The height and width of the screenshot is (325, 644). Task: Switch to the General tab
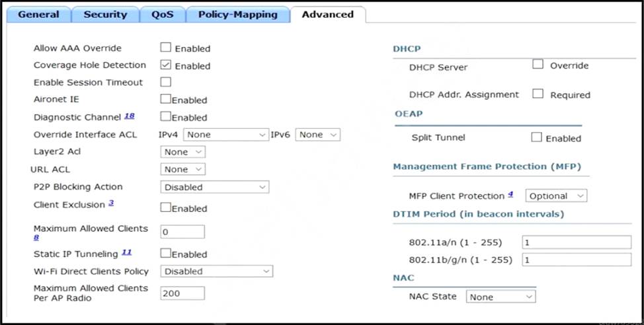pyautogui.click(x=38, y=14)
